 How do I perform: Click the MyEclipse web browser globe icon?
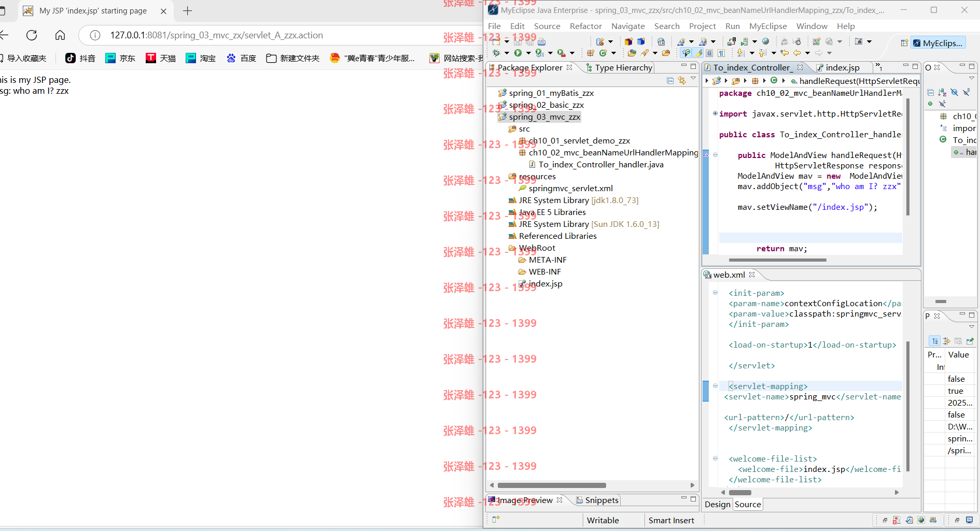tap(765, 41)
